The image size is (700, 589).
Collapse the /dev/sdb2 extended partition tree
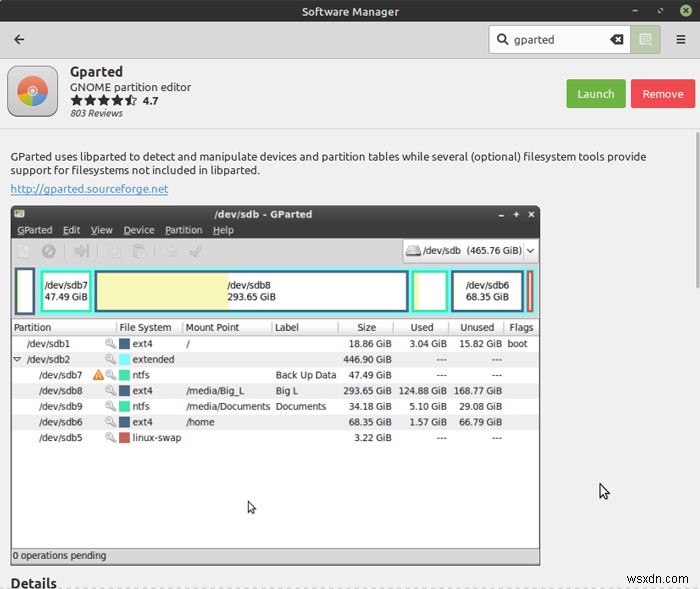click(17, 359)
